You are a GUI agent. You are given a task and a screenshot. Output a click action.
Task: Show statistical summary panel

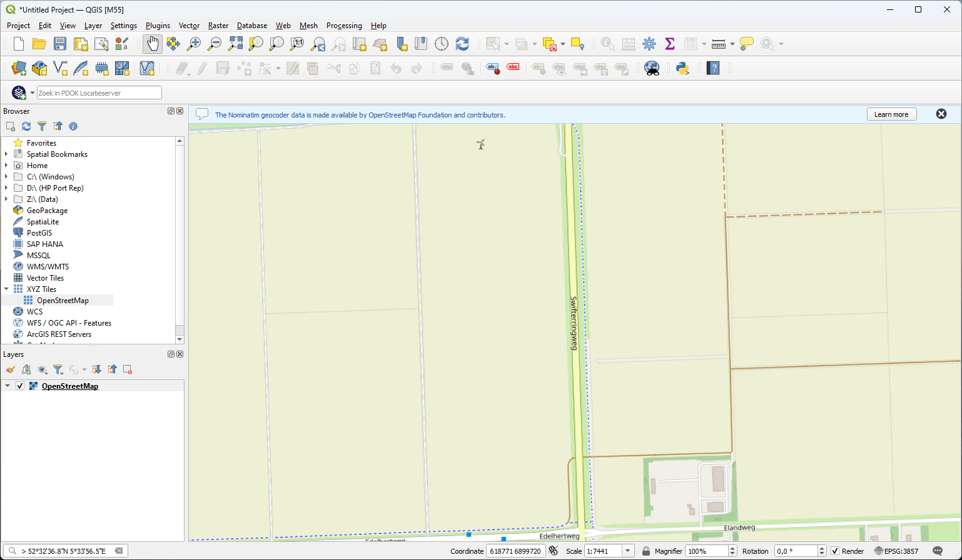[x=670, y=44]
